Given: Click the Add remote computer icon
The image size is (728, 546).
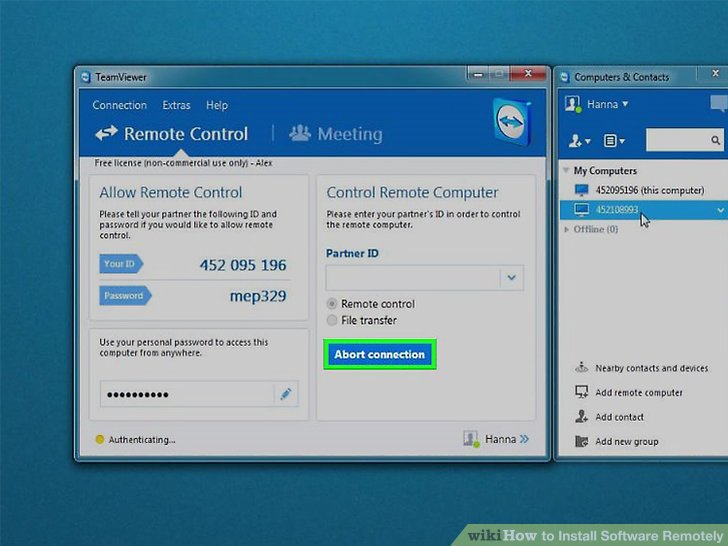Looking at the screenshot, I should click(x=581, y=392).
